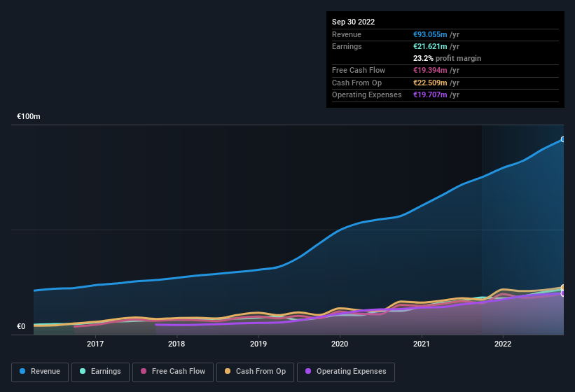Click the 2017 x-axis label
The height and width of the screenshot is (392, 575).
tap(95, 344)
